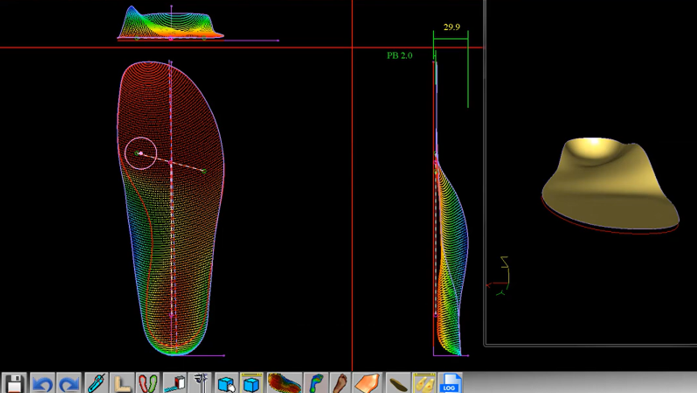697x393 pixels.
Task: Toggle the highlighted yellow insole pair icon
Action: point(424,383)
